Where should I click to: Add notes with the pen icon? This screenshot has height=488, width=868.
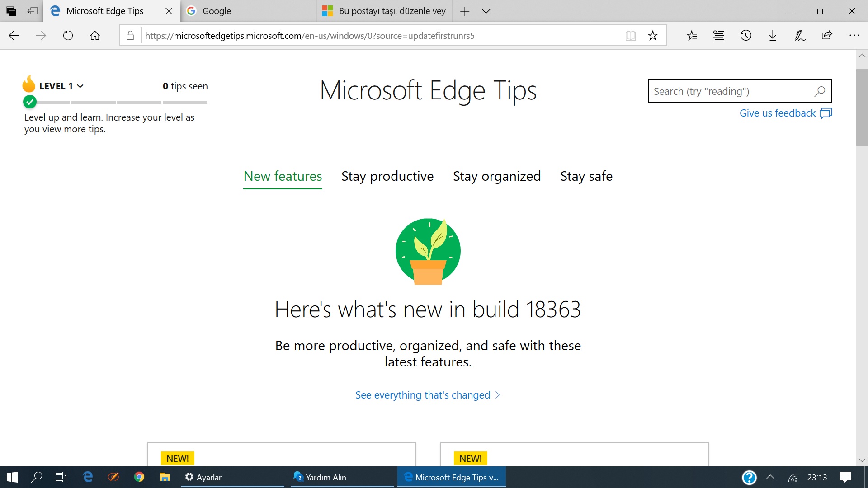800,36
